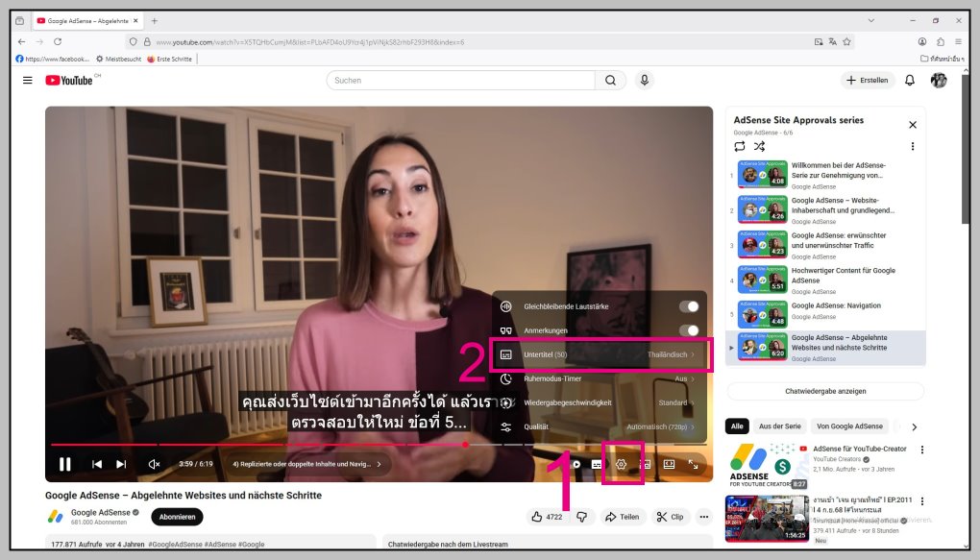Image resolution: width=980 pixels, height=560 pixels.
Task: Select the 'Von Google AdSense' chip
Action: tap(849, 426)
